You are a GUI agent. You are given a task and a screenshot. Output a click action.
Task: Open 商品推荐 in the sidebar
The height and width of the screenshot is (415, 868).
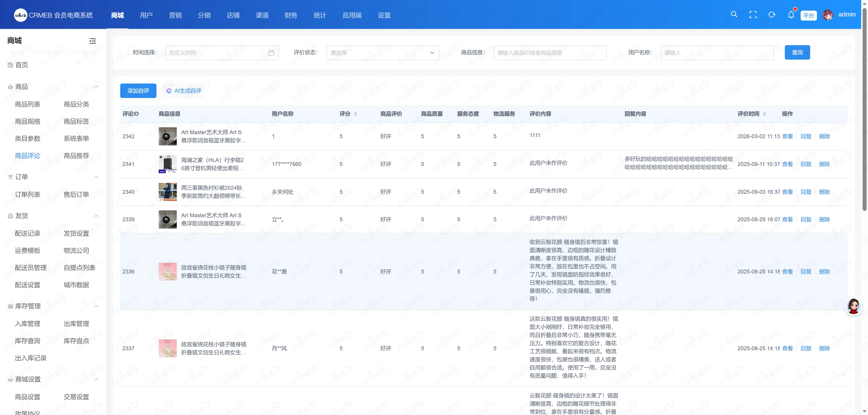pos(76,156)
